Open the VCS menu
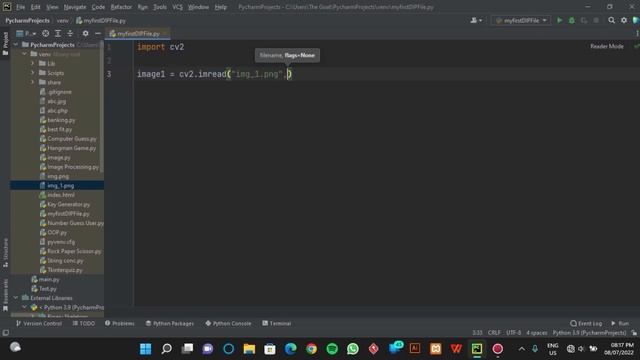Image resolution: width=640 pixels, height=360 pixels. [177, 7]
